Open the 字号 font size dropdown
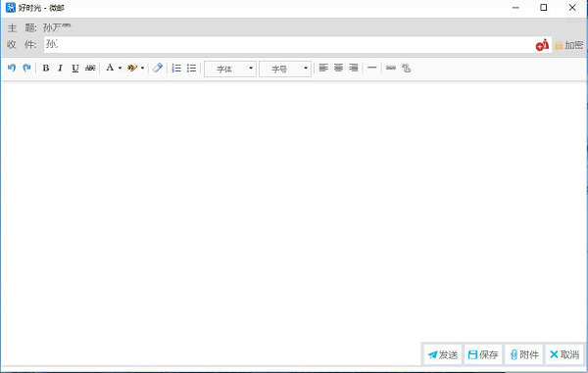 point(285,69)
